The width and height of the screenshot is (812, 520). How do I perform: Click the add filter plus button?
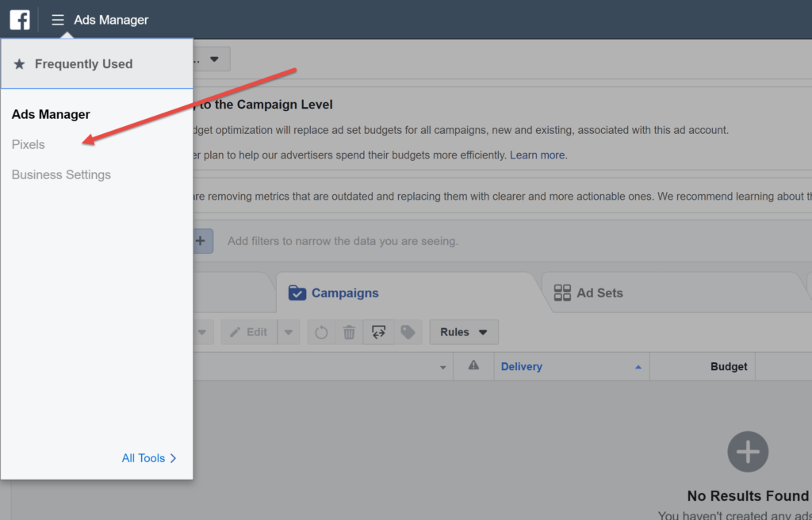[203, 241]
